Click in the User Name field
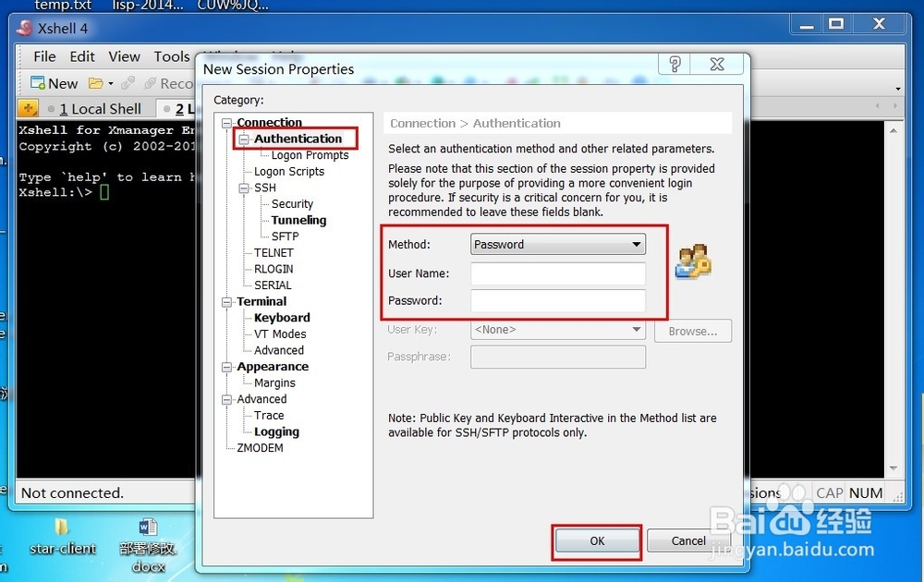 [557, 273]
